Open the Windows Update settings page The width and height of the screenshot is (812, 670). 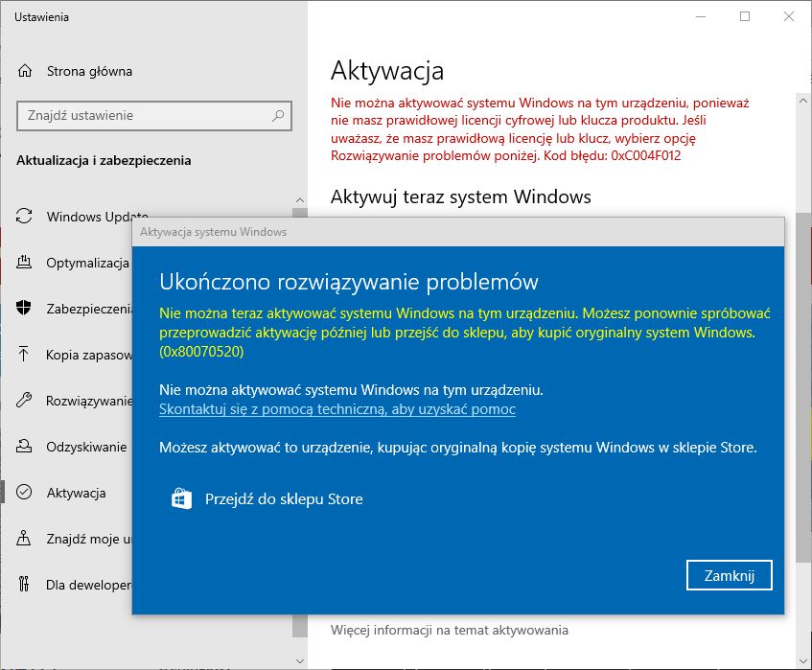[x=98, y=217]
